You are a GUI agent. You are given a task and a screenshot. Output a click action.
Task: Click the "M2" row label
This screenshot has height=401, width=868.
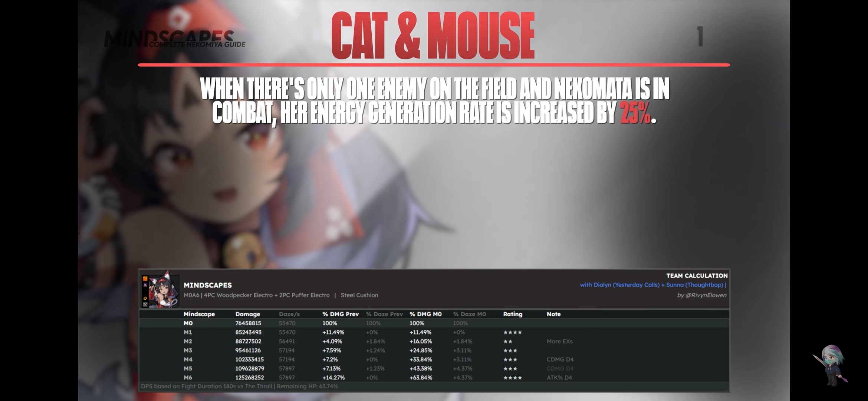[x=188, y=342]
